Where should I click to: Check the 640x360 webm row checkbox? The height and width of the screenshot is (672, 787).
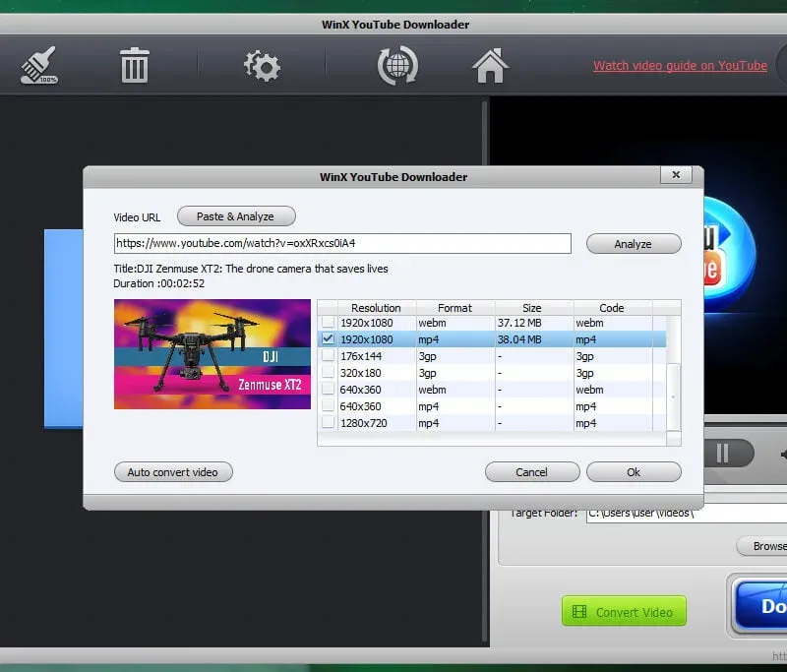click(x=328, y=389)
